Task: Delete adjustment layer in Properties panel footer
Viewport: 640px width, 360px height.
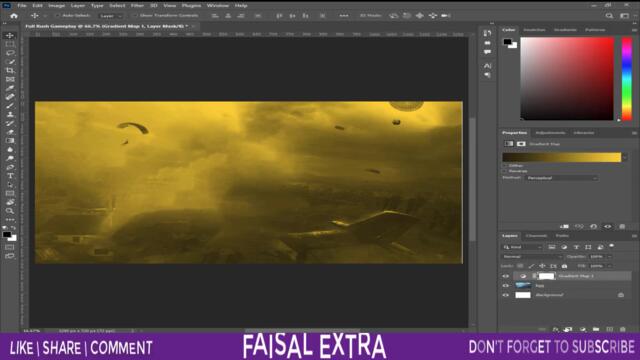Action: [622, 227]
